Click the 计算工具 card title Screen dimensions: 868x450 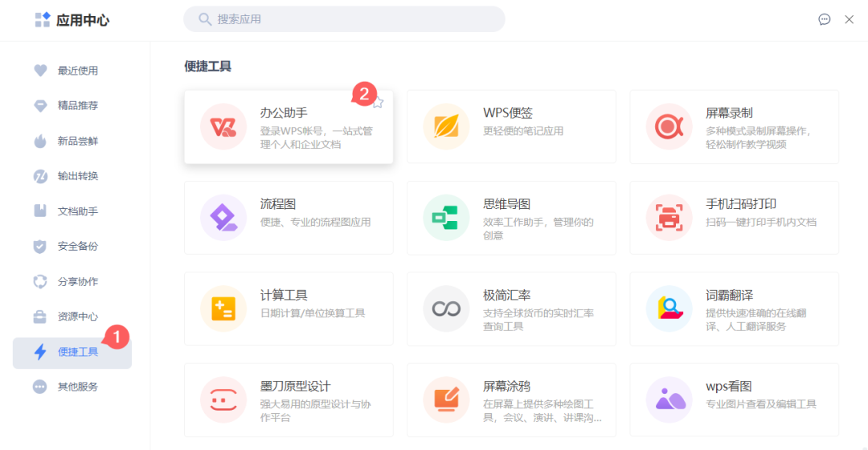click(284, 295)
